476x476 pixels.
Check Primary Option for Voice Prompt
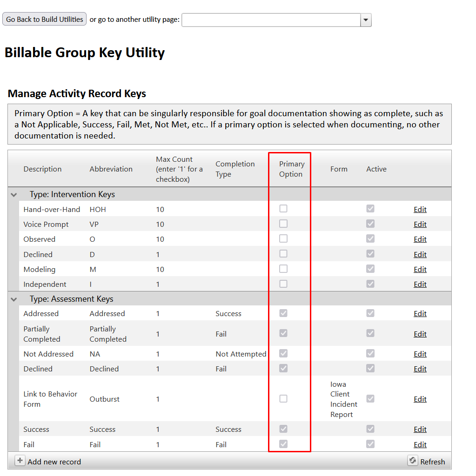click(x=283, y=224)
